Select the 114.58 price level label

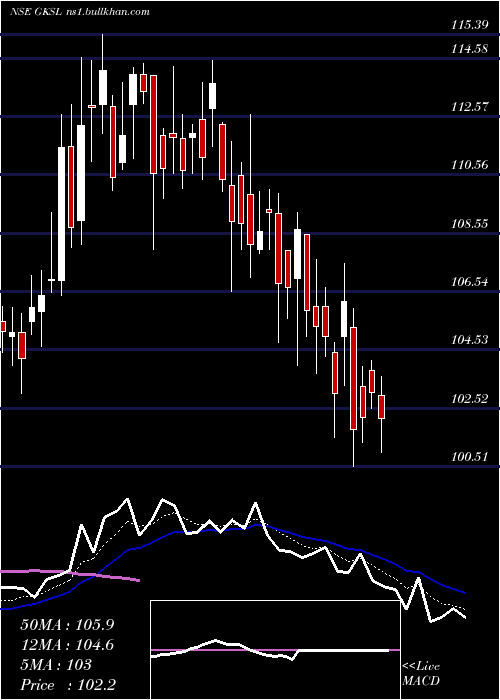coord(469,49)
